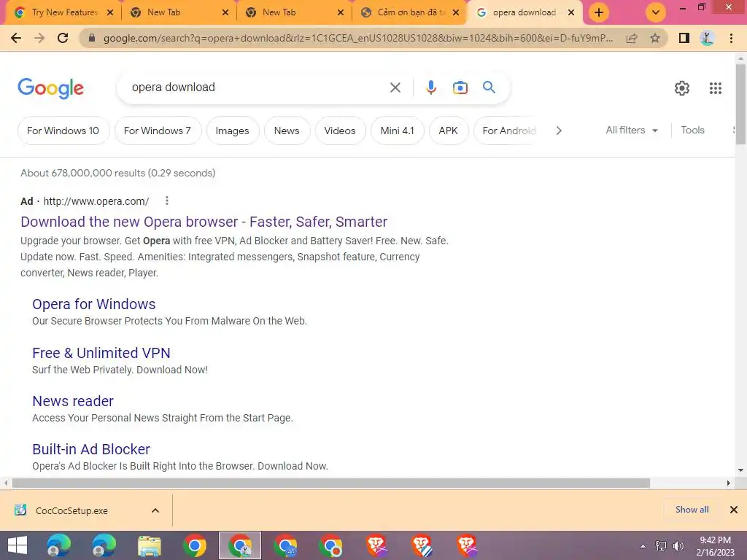
Task: Click the http://www.opera.com/ ad URL
Action: click(96, 201)
